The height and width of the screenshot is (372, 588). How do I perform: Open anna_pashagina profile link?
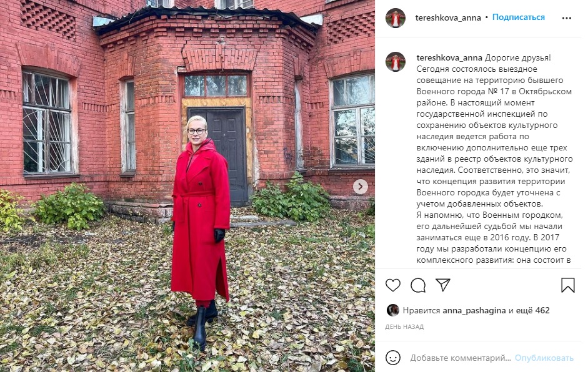click(474, 311)
